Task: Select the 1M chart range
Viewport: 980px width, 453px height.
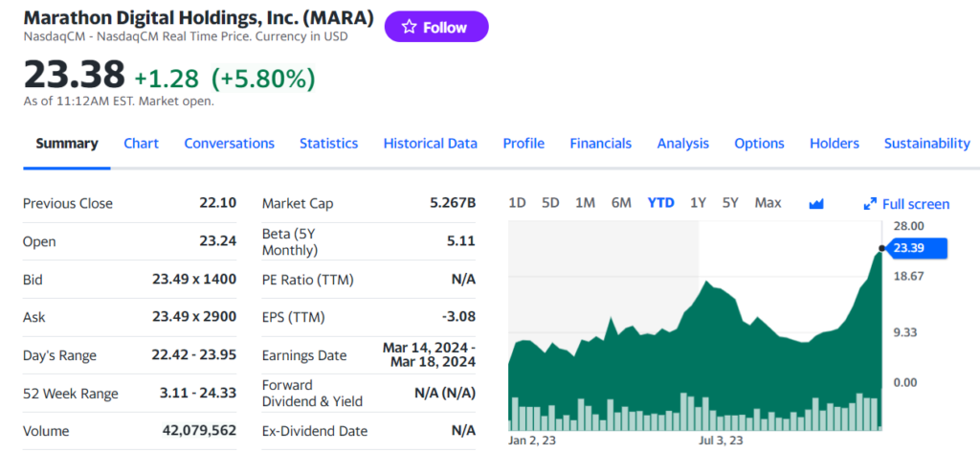Action: [x=585, y=203]
